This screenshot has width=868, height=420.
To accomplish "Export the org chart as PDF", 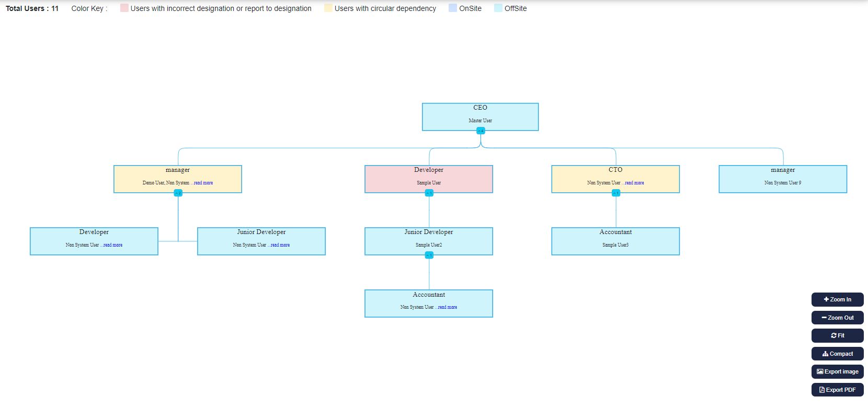I will [837, 390].
